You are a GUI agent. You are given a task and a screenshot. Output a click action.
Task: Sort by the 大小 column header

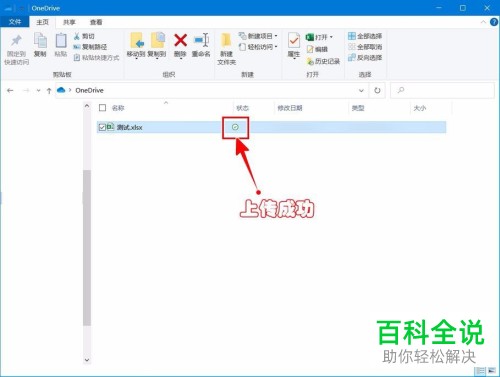click(x=420, y=108)
